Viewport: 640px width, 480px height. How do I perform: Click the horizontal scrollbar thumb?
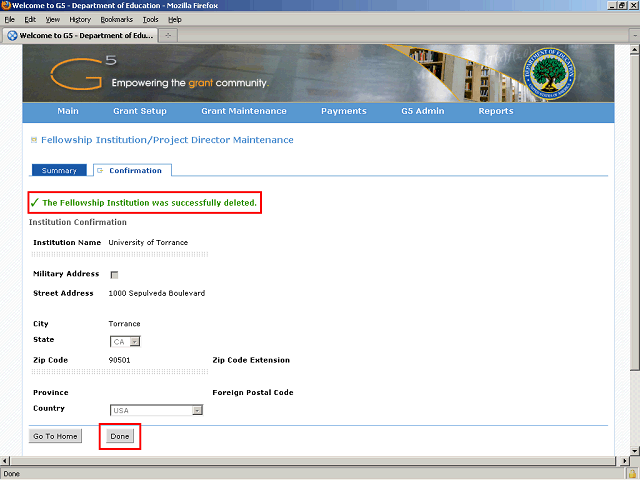[x=312, y=461]
